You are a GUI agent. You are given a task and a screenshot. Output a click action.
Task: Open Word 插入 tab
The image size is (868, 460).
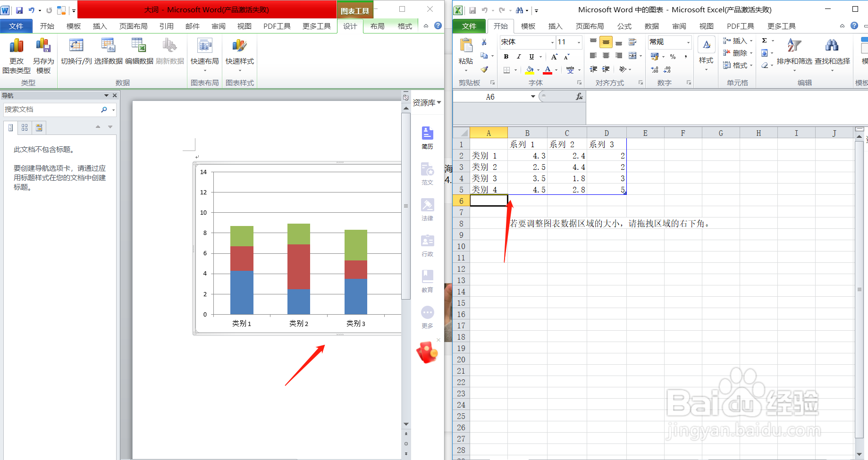tap(100, 26)
